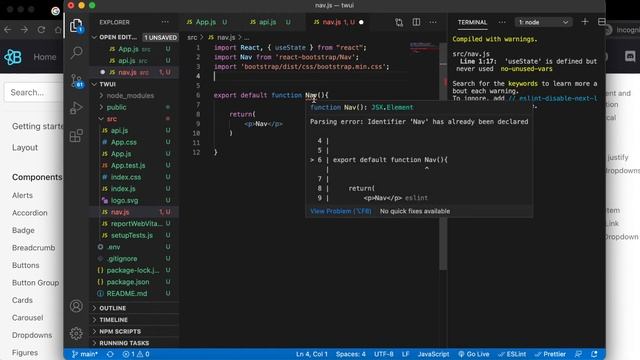The width and height of the screenshot is (640, 360).
Task: Open the Run and Debug view
Action: pyautogui.click(x=76, y=108)
